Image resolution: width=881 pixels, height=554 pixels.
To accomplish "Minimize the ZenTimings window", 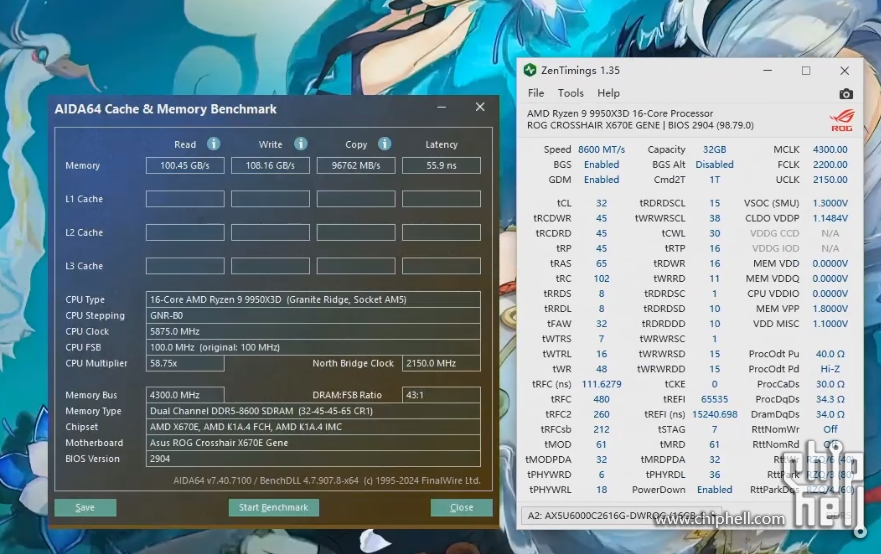I will point(767,71).
